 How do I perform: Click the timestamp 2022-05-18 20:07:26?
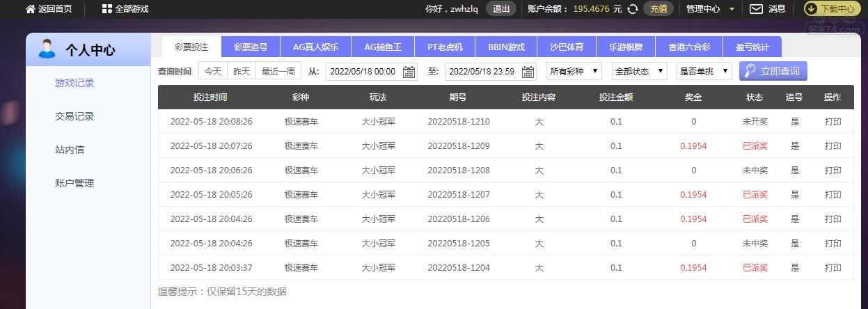(x=211, y=146)
